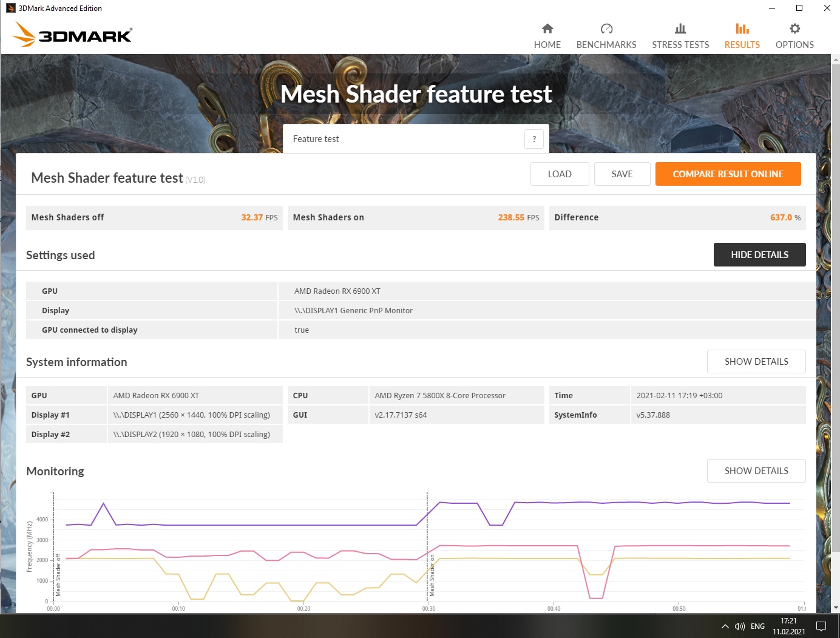Select the SystemInfo version v5.37.888
840x638 pixels.
click(x=653, y=415)
